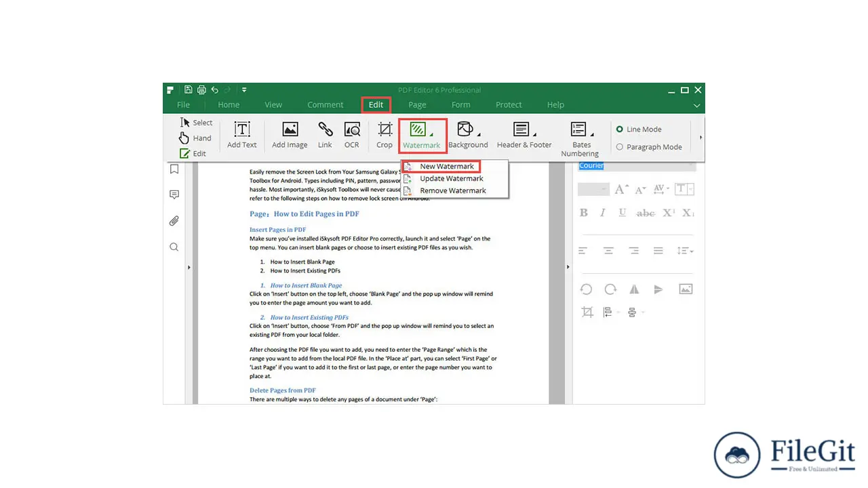
Task: Click the Add Text tool
Action: [242, 135]
